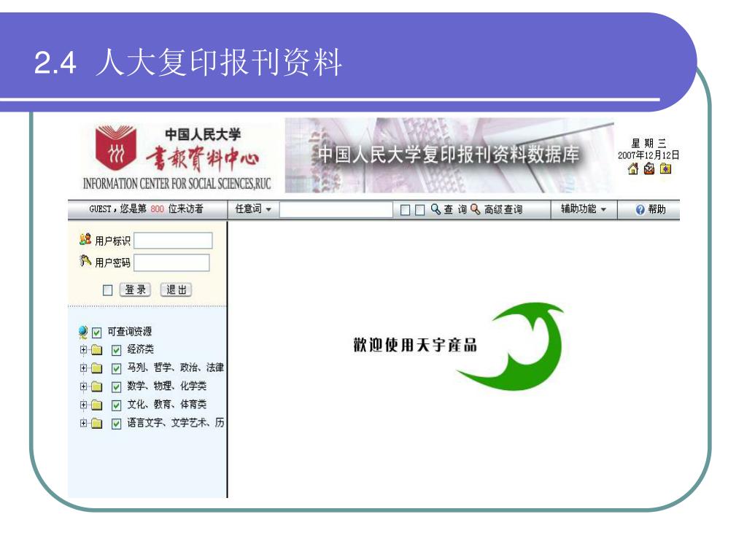Image resolution: width=747 pixels, height=560 pixels.
Task: Click into the 用户密码 input field
Action: (171, 262)
